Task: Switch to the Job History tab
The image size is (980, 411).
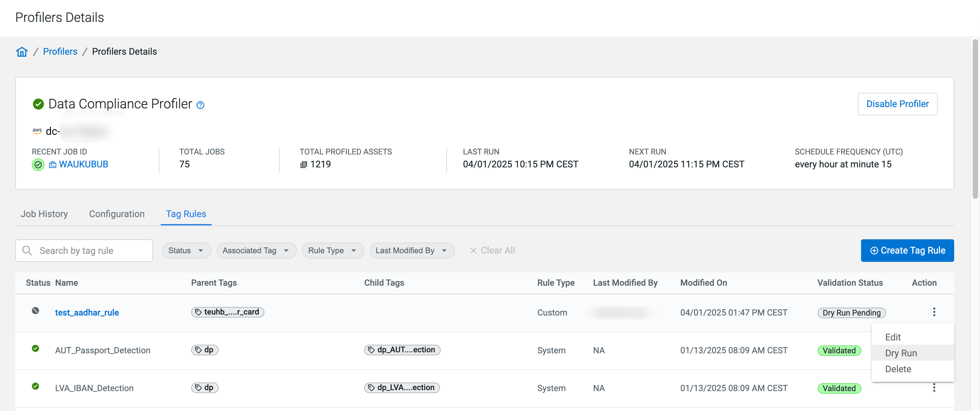Action: click(44, 214)
